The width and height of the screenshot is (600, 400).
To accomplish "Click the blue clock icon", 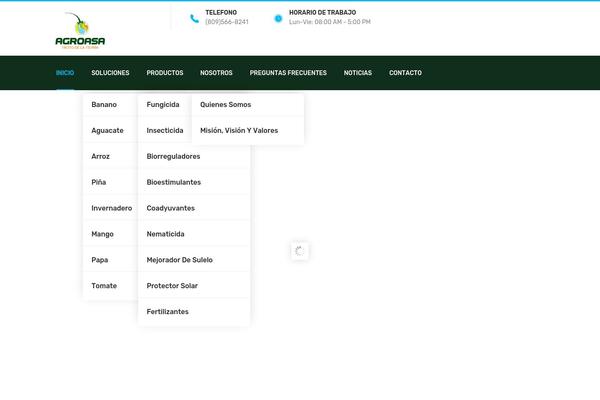I will click(278, 18).
